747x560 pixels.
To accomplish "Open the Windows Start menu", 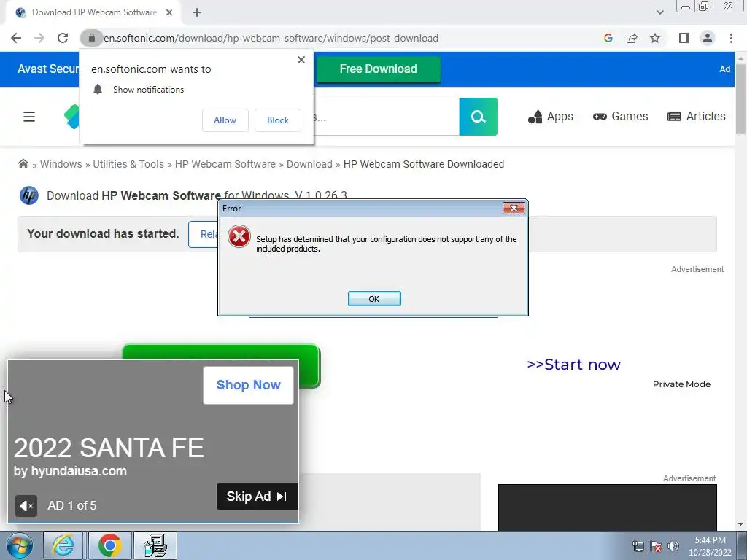I will [x=20, y=545].
